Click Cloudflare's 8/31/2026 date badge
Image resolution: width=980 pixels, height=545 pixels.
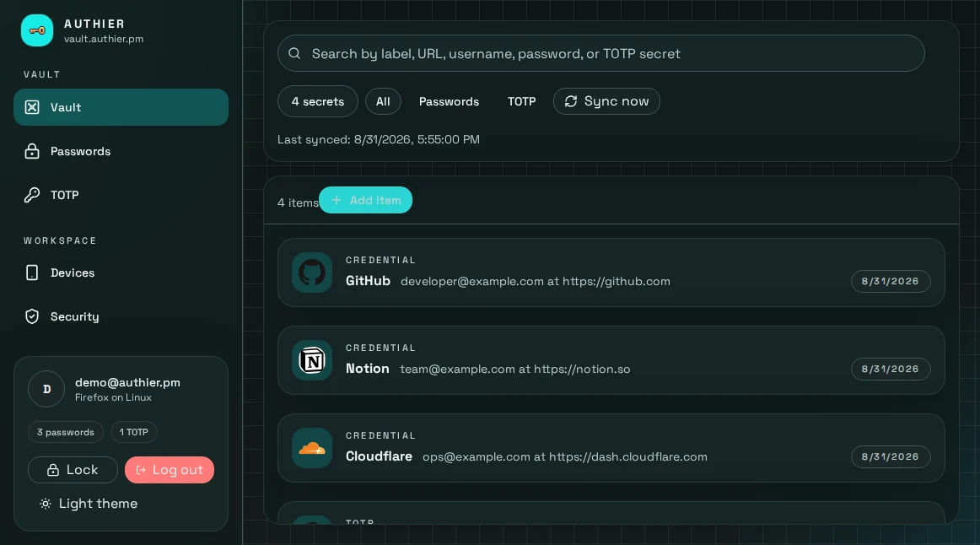click(890, 456)
